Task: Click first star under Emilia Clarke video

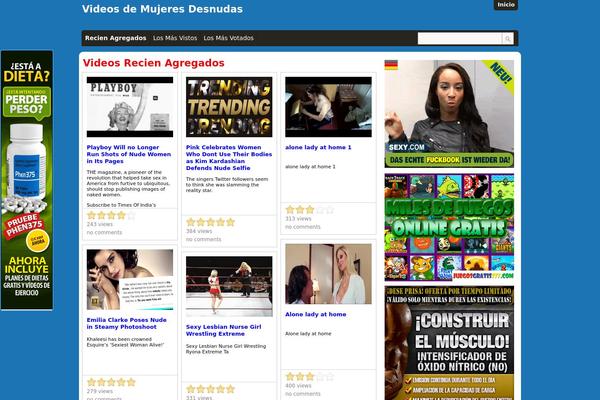Action: (91, 382)
